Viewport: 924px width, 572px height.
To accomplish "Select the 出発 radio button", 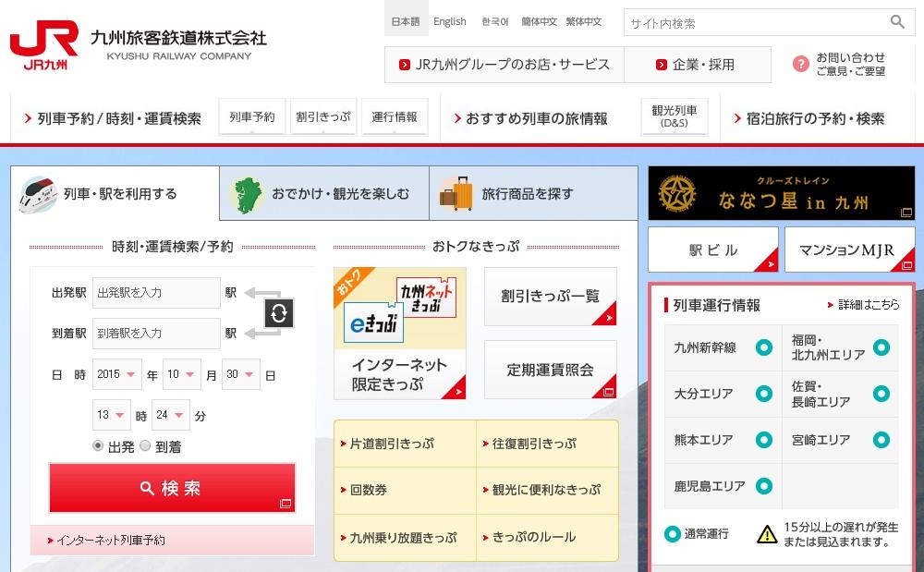I will (x=98, y=446).
